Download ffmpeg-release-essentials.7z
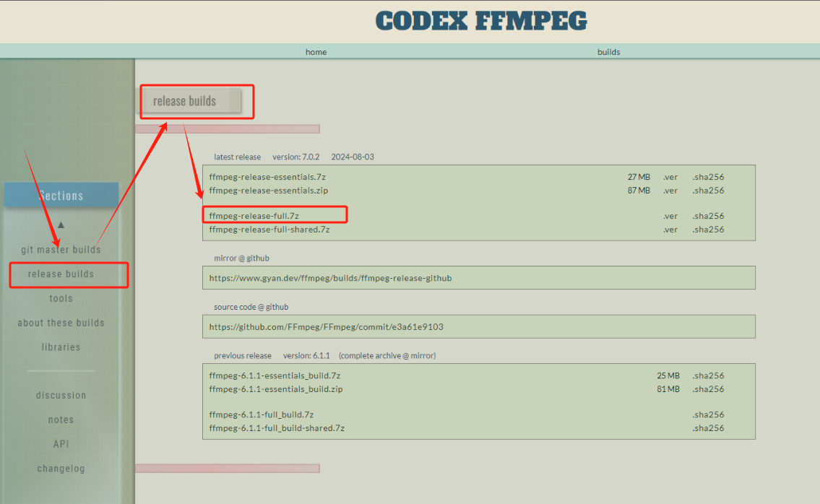This screenshot has height=504, width=820. tap(267, 176)
